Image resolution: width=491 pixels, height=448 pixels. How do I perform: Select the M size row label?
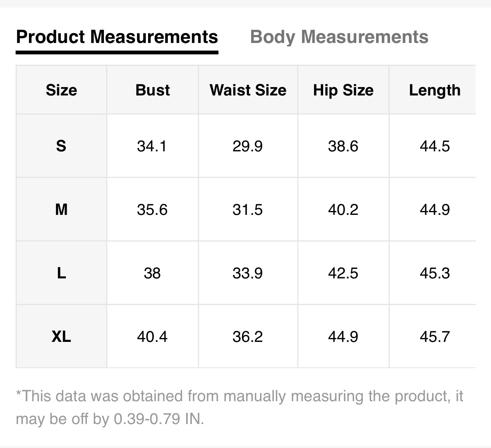(61, 210)
